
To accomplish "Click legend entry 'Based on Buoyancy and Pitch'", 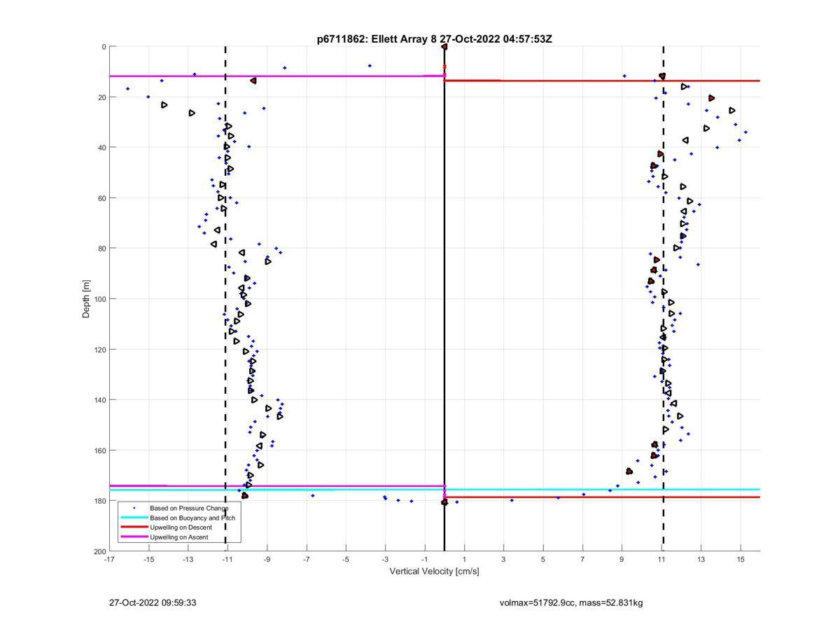I will click(192, 518).
